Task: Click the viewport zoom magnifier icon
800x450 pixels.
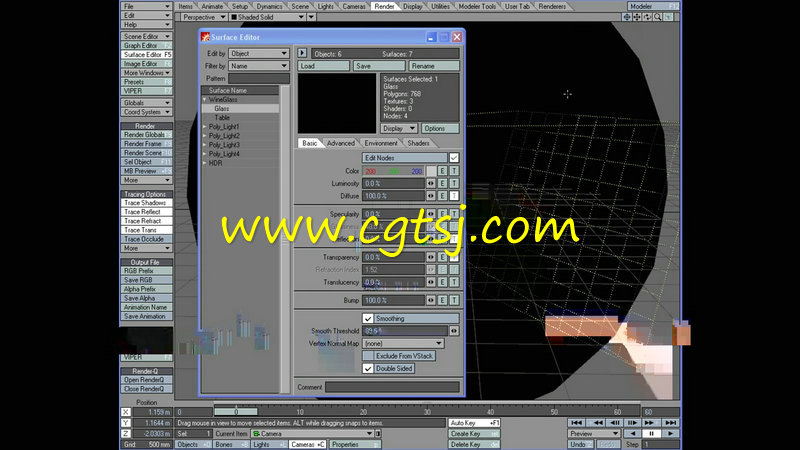Action: (657, 17)
